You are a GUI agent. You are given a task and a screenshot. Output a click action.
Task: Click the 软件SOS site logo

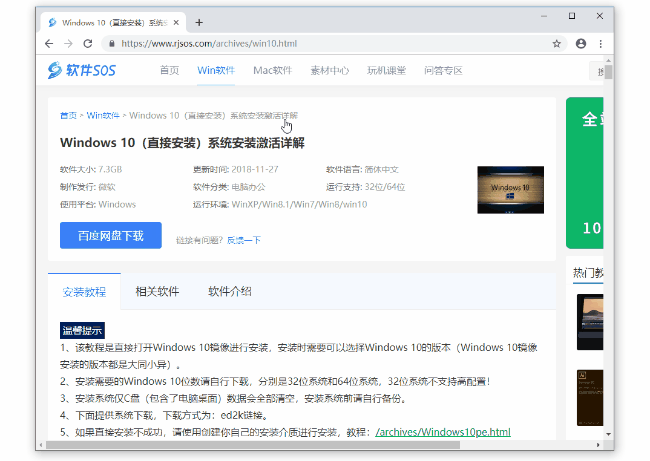[x=82, y=70]
